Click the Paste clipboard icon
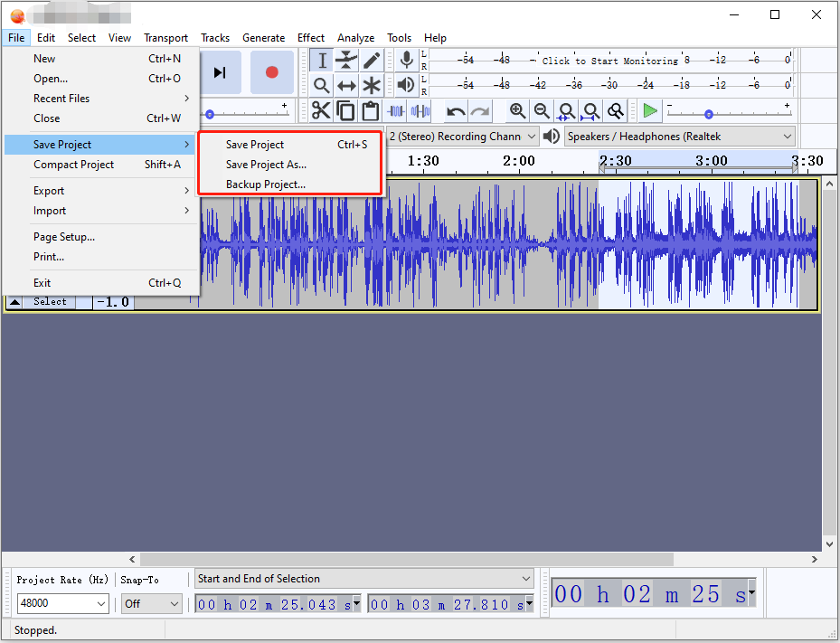The image size is (840, 643). click(370, 111)
